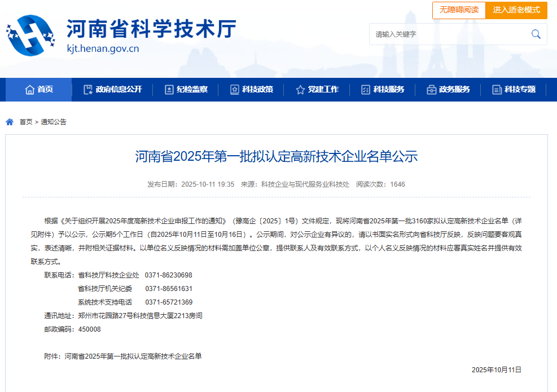Click the 通知公告 breadcrumb link

53,122
